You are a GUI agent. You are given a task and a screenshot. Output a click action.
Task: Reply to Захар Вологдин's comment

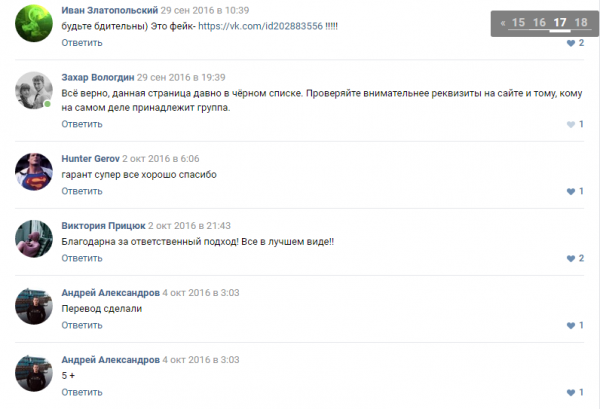pyautogui.click(x=82, y=124)
